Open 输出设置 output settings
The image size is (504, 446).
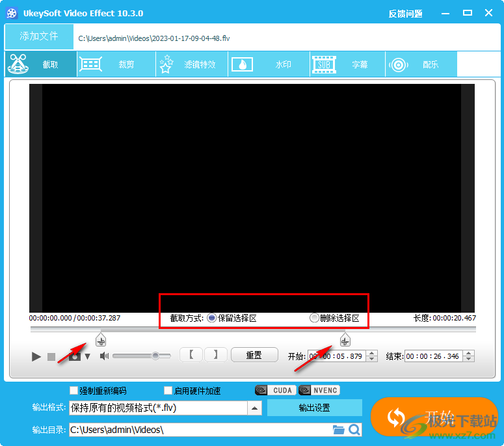(314, 408)
